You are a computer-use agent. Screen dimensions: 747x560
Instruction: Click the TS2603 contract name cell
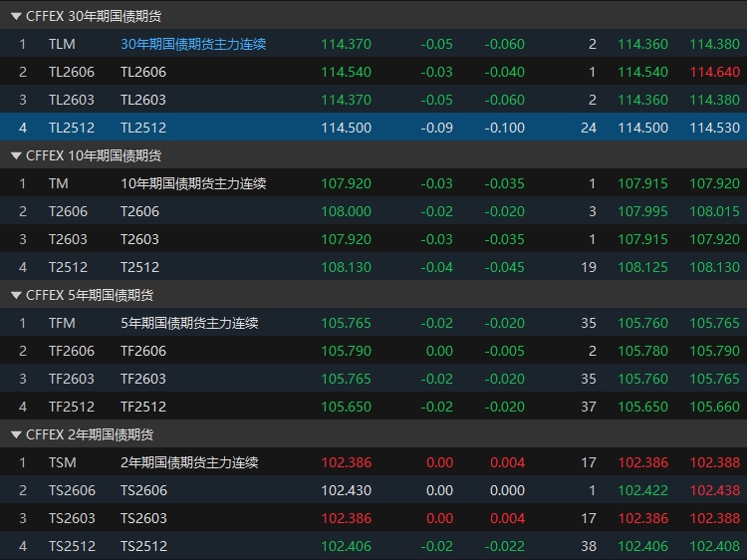(x=143, y=518)
